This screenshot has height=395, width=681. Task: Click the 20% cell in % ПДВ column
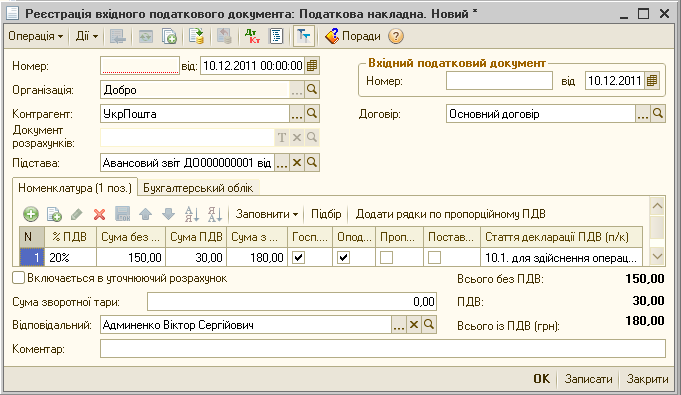tap(70, 258)
